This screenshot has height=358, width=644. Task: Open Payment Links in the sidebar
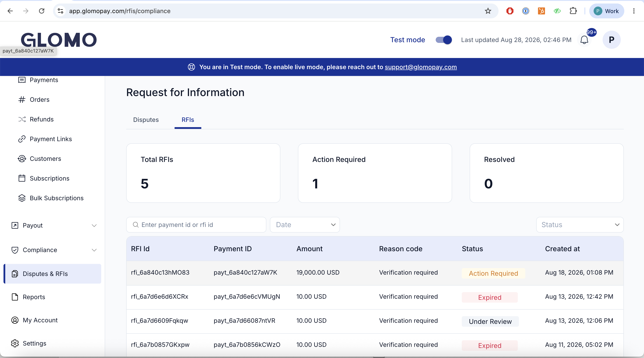click(51, 139)
